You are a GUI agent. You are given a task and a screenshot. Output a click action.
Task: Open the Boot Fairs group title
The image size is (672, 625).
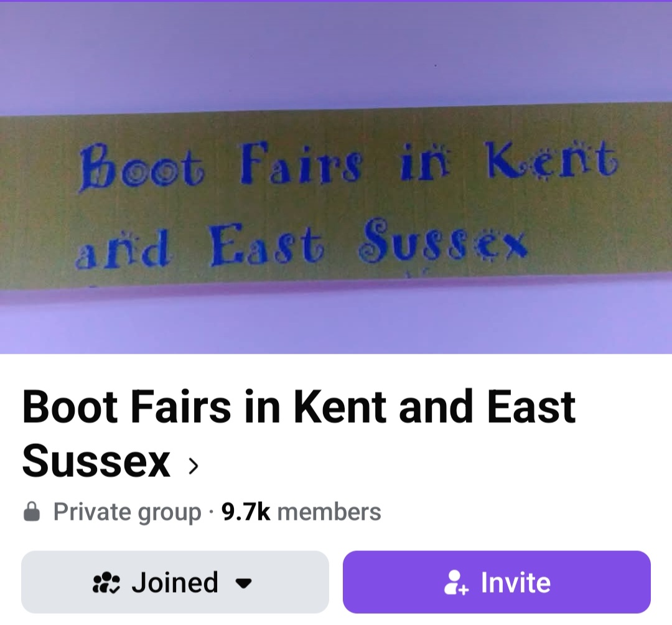point(299,433)
